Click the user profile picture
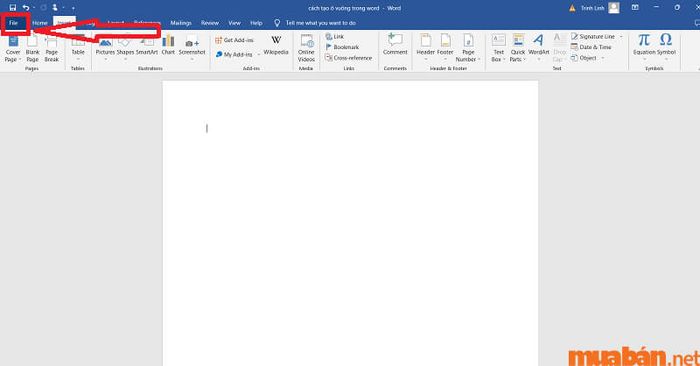Viewport: 700px width, 366px height. pyautogui.click(x=614, y=8)
